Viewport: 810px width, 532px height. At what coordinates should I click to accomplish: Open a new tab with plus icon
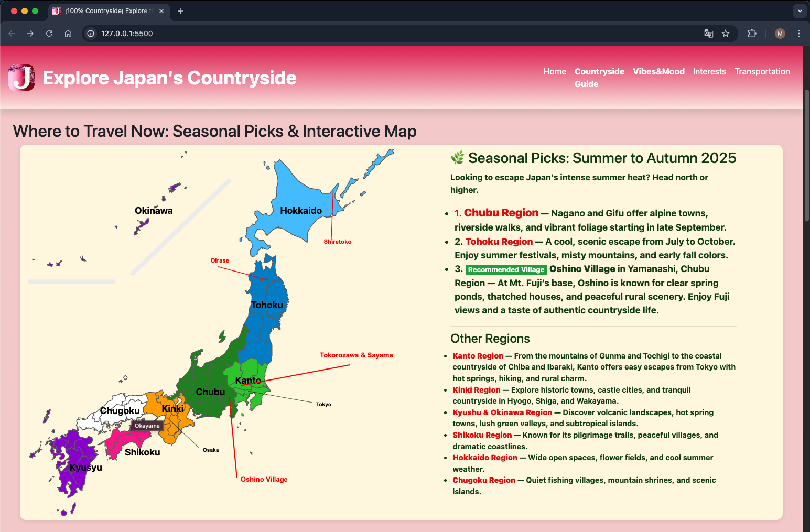(180, 11)
